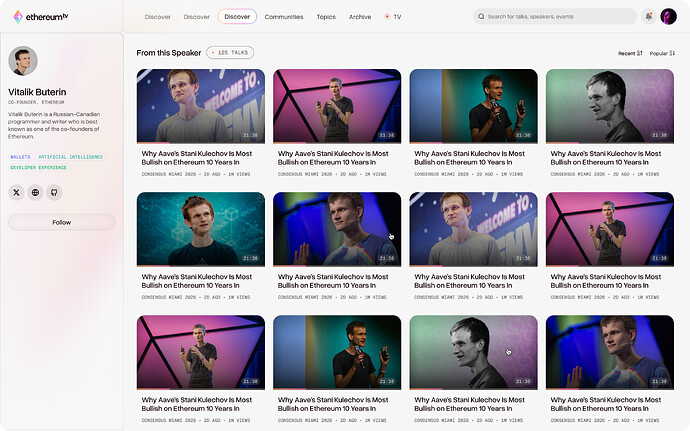Viewport: 690px width, 431px height.
Task: Click the ethereum tv logo
Action: coord(40,17)
